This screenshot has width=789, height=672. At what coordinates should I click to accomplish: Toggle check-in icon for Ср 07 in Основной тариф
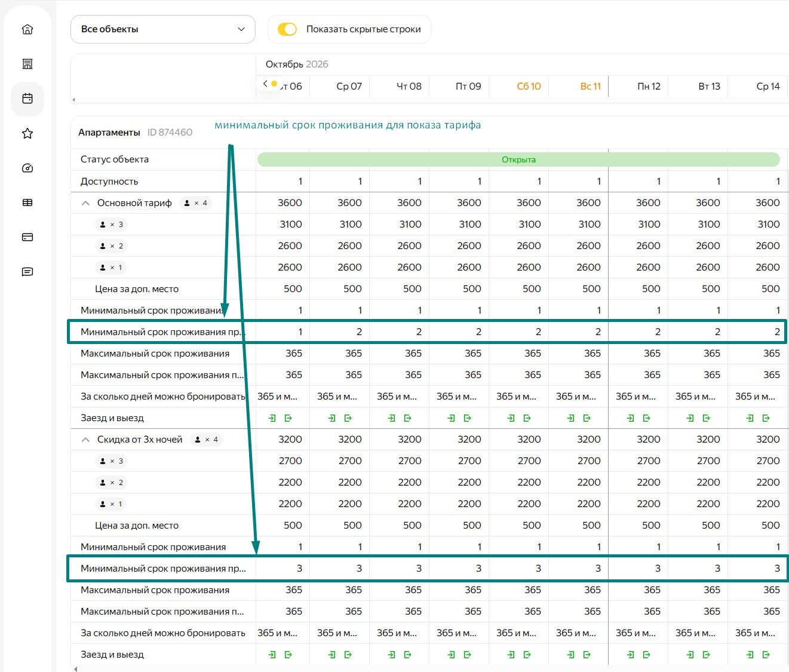tap(332, 418)
